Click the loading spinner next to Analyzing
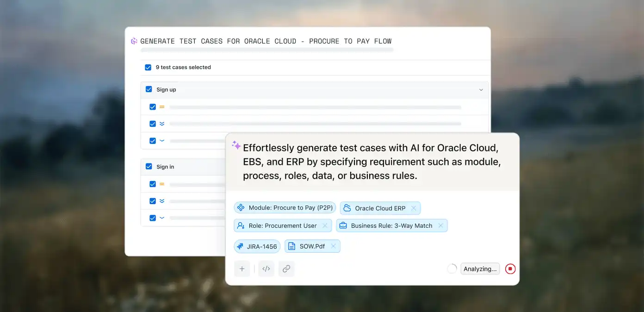Viewport: 644px width, 312px height. tap(452, 269)
